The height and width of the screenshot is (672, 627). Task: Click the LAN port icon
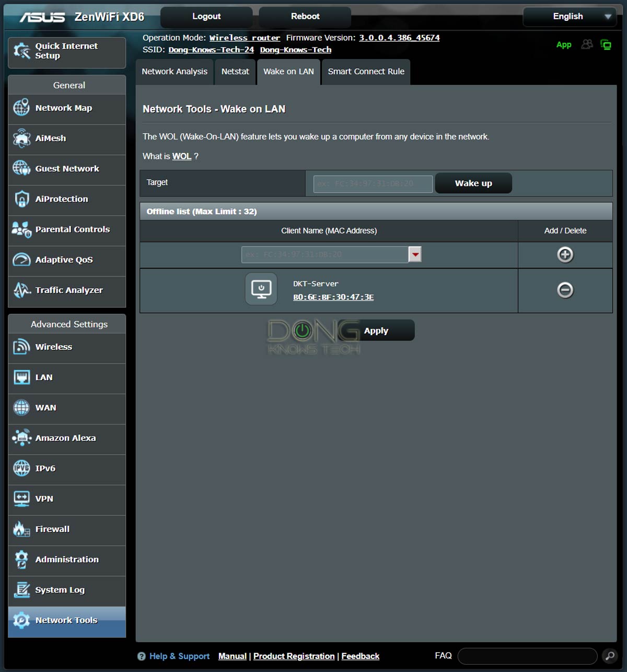click(21, 377)
